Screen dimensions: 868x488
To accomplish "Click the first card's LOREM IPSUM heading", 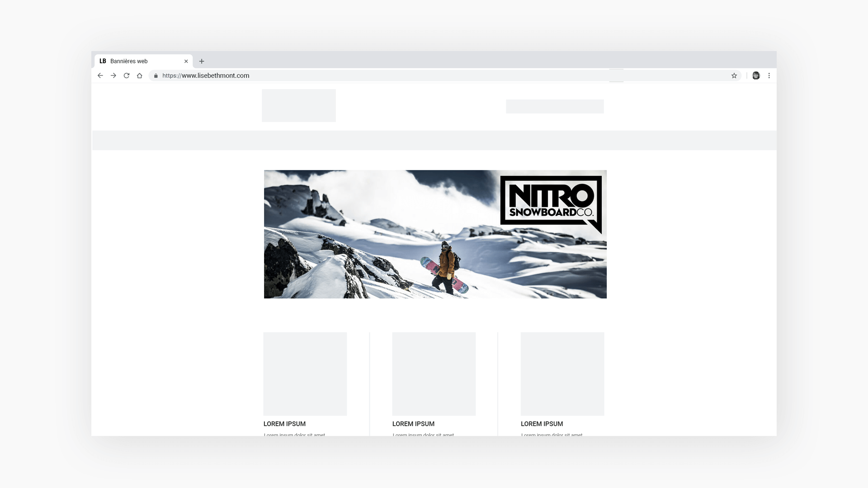I will 284,424.
